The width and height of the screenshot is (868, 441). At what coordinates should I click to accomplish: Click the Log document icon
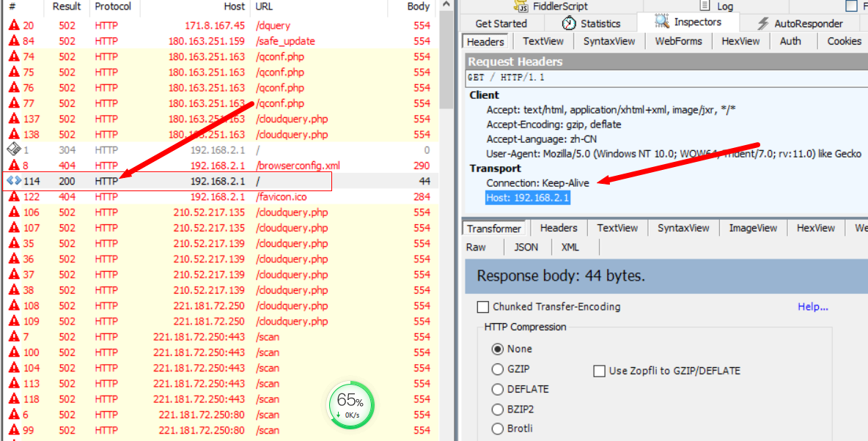pyautogui.click(x=704, y=6)
